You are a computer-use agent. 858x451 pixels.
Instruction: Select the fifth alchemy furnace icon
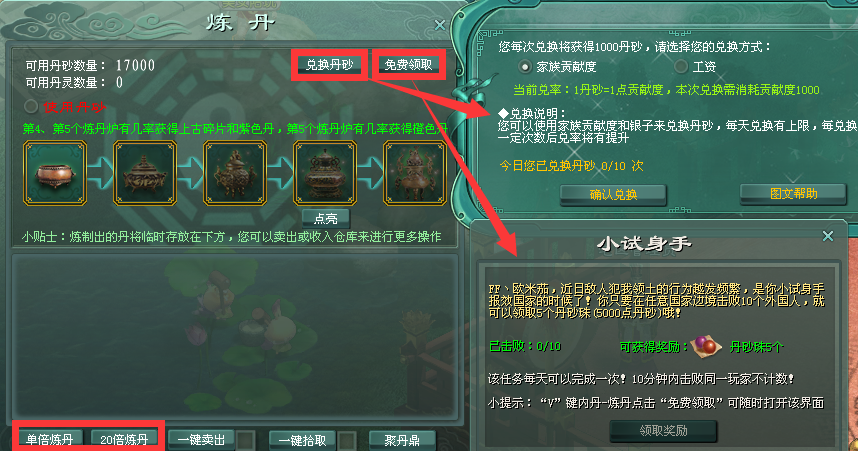tap(415, 173)
